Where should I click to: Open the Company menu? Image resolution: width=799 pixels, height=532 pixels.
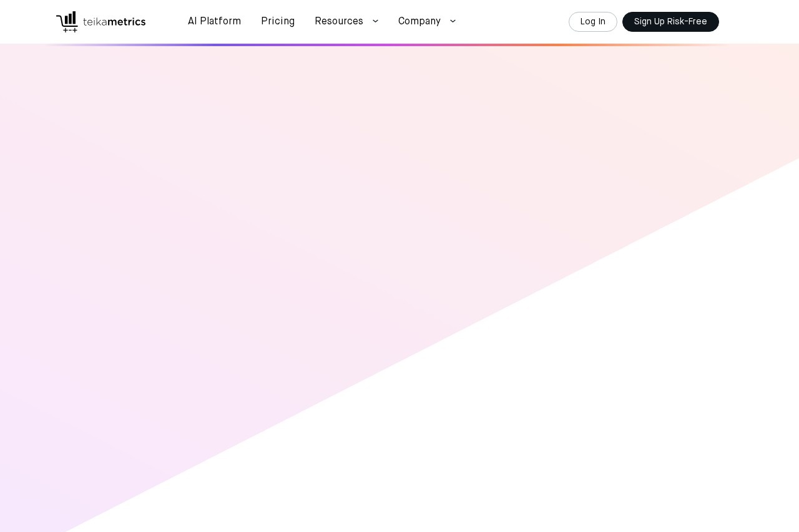pyautogui.click(x=419, y=22)
